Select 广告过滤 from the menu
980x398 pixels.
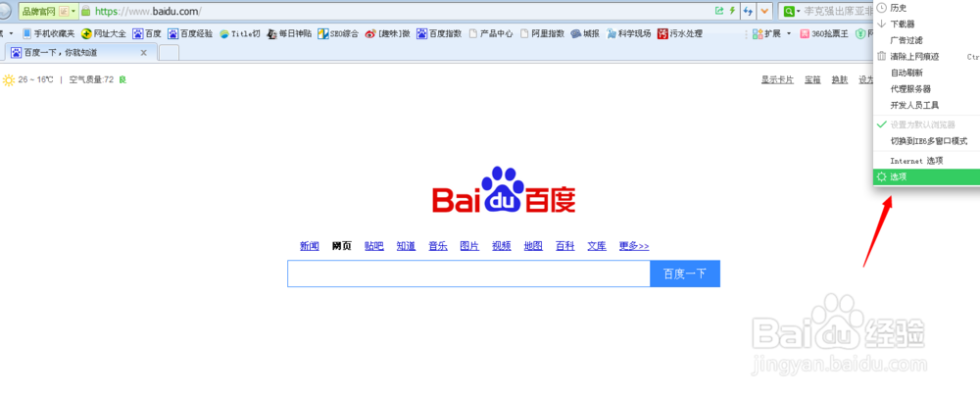click(926, 40)
